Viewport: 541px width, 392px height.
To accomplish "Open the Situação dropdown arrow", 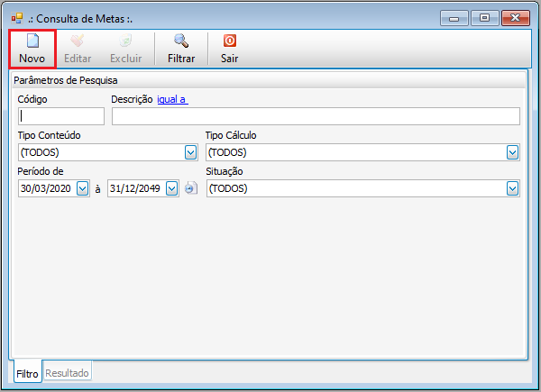I will click(512, 188).
